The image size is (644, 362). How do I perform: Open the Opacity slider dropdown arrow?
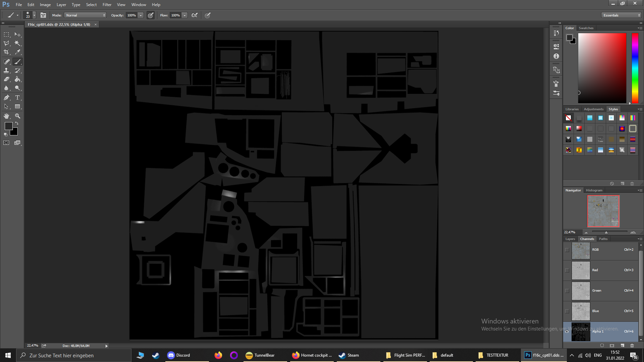pos(141,15)
